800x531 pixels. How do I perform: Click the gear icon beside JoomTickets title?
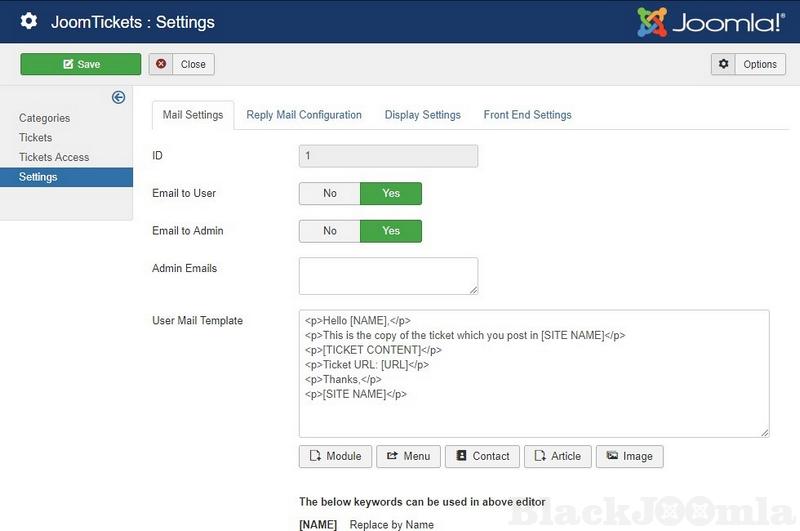coord(29,21)
